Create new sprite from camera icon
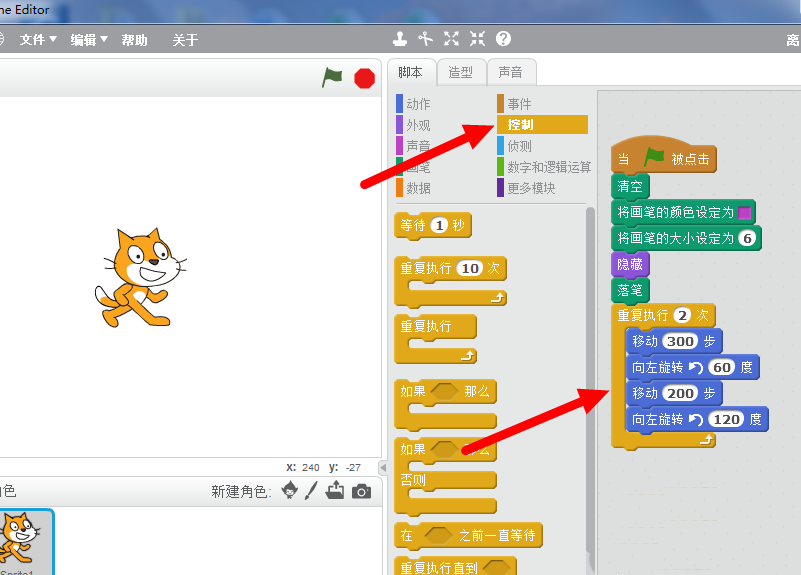 361,491
